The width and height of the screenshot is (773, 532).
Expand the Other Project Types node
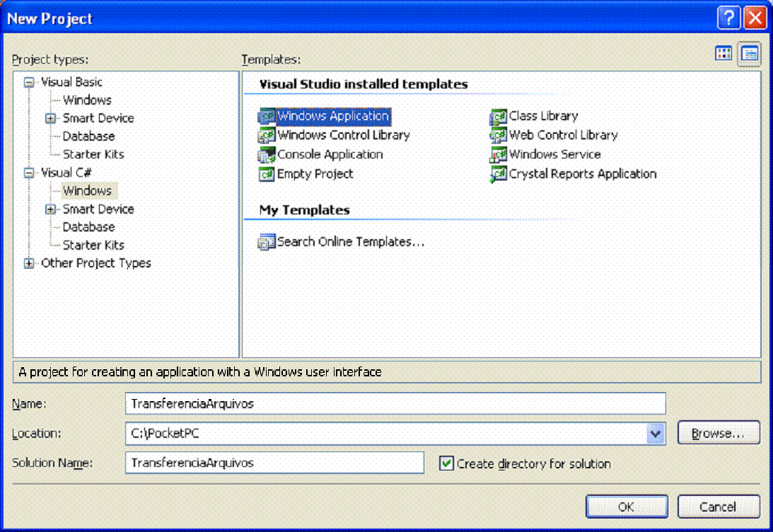pos(29,263)
